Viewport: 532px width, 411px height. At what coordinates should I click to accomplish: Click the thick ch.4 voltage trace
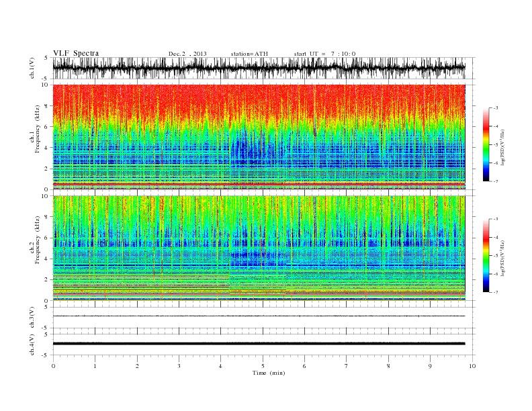click(259, 344)
